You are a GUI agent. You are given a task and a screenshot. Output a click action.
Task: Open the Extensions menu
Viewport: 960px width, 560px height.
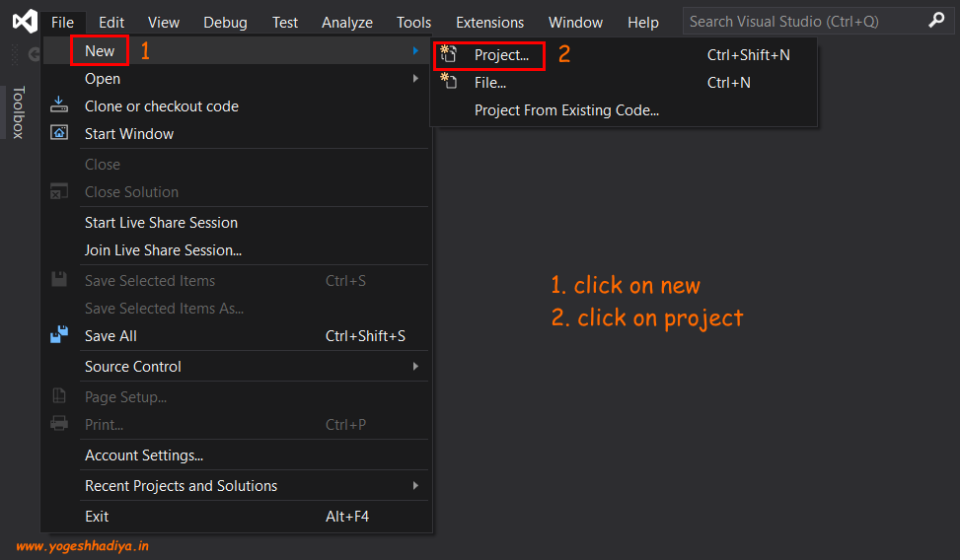[489, 22]
